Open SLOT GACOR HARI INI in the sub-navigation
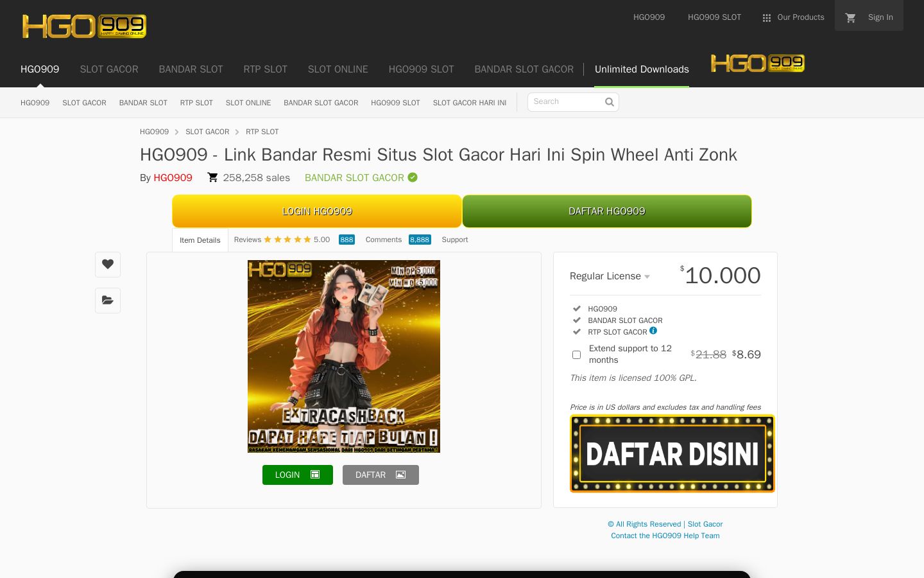This screenshot has height=578, width=924. point(470,103)
